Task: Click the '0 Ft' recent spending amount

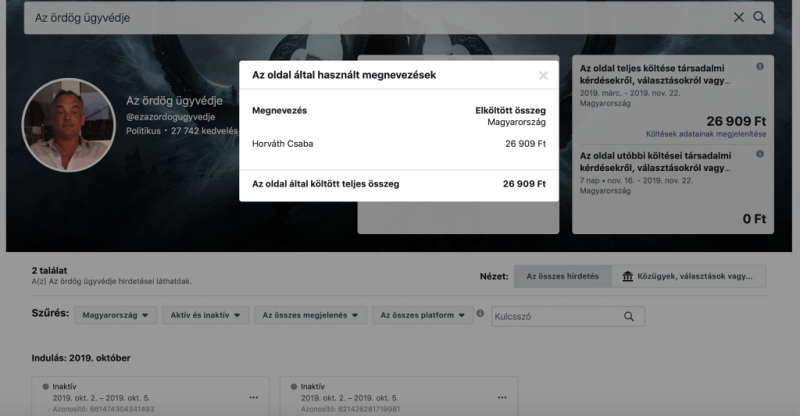Action: (x=754, y=219)
